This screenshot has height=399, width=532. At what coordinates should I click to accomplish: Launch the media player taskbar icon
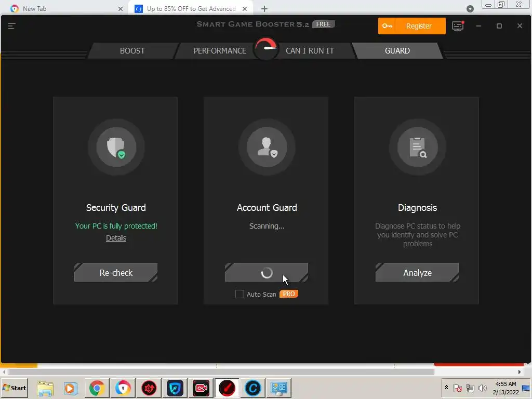pos(71,388)
